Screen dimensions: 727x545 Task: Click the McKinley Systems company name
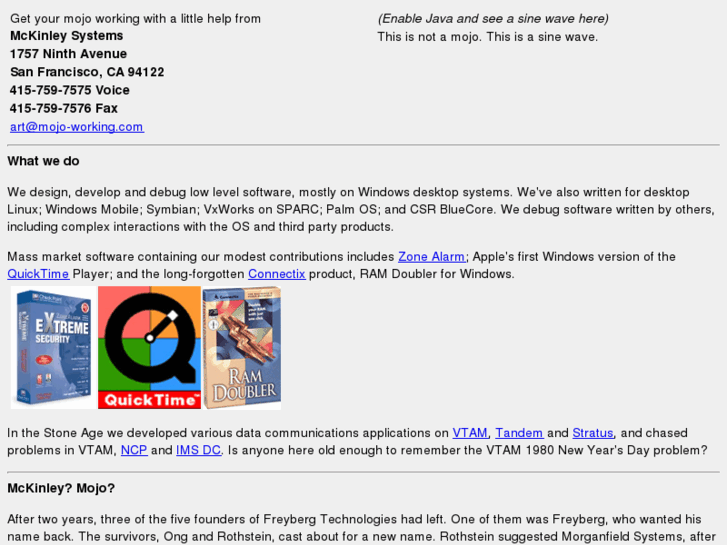click(x=67, y=36)
